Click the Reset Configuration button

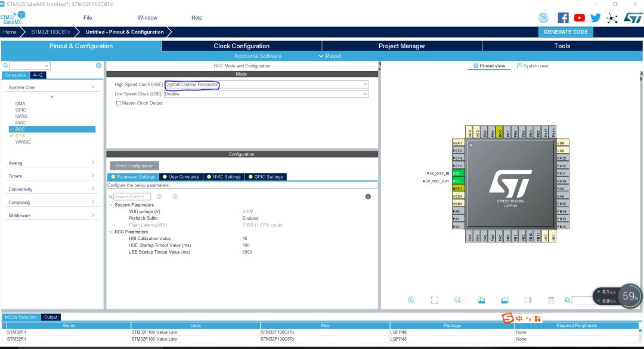pyautogui.click(x=134, y=166)
